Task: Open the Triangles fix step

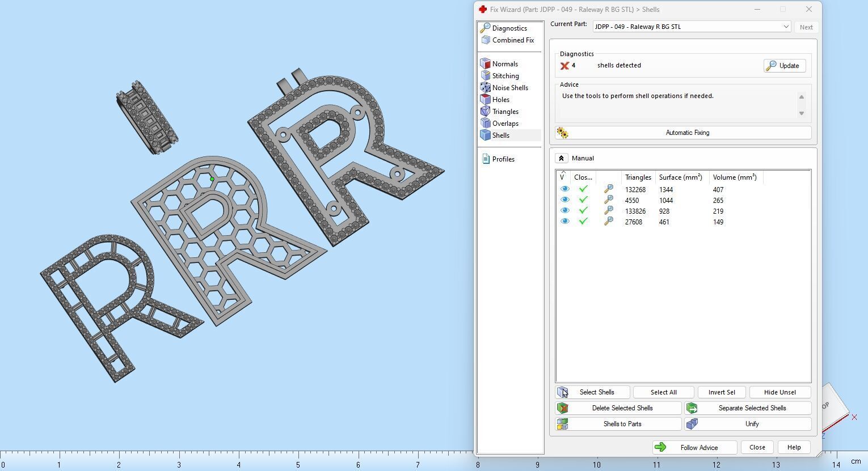Action: click(505, 112)
